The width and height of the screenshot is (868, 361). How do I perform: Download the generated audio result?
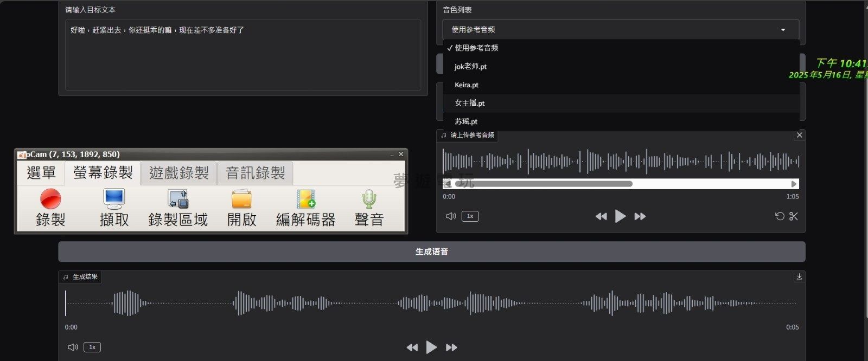pos(799,276)
